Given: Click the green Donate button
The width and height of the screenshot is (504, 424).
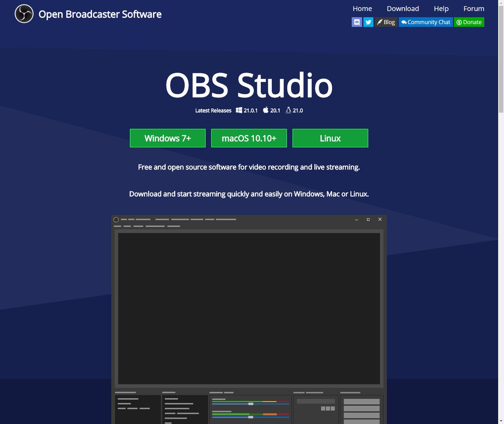Looking at the screenshot, I should tap(469, 22).
